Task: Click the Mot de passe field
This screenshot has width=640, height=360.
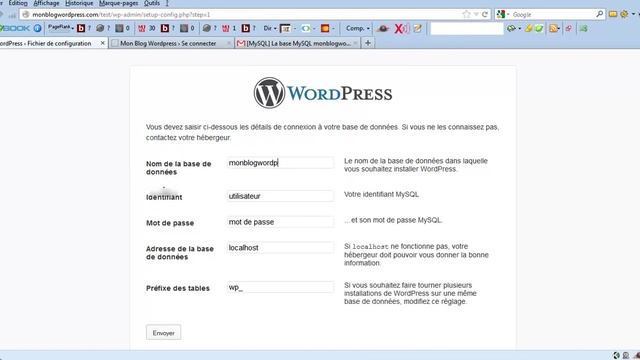Action: point(280,222)
